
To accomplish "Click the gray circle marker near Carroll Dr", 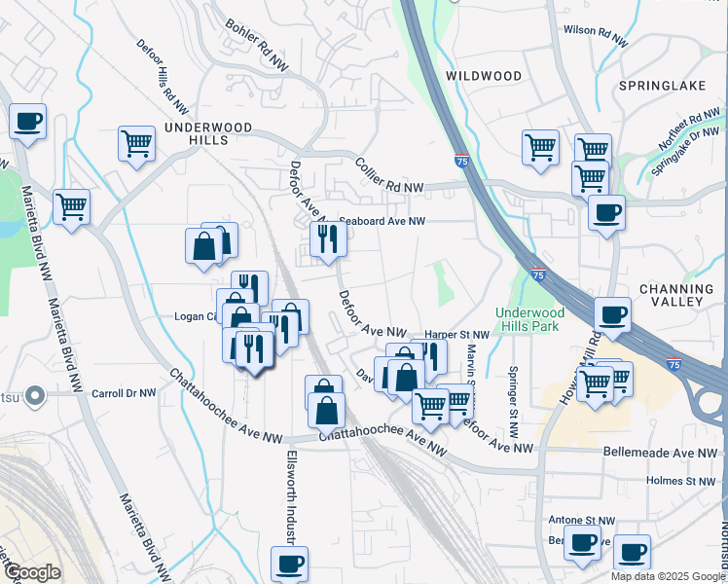I will [36, 395].
